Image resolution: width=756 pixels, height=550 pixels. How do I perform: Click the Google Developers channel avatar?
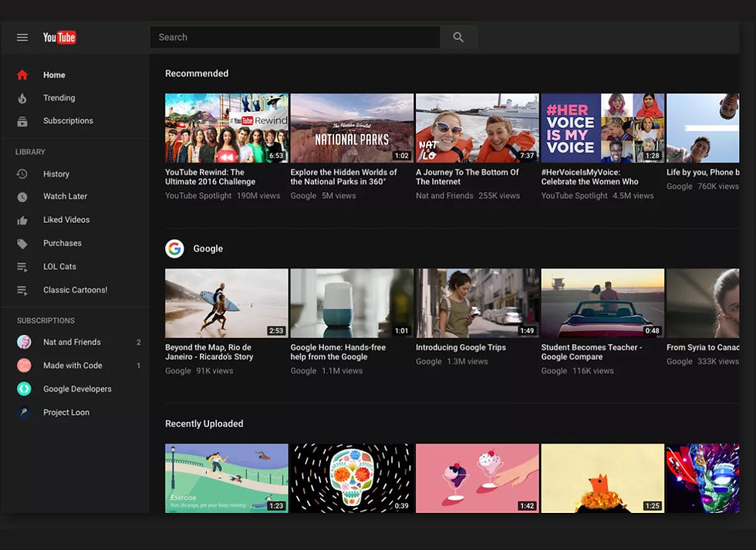(24, 389)
